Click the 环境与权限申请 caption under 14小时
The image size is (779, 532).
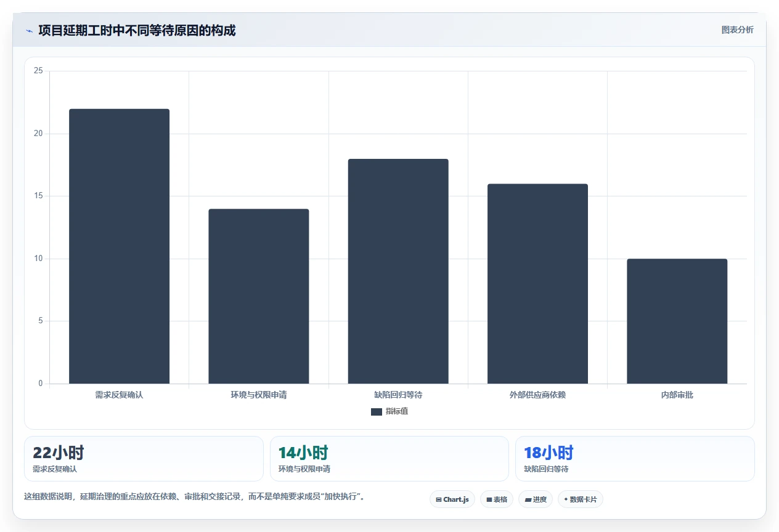pyautogui.click(x=304, y=469)
